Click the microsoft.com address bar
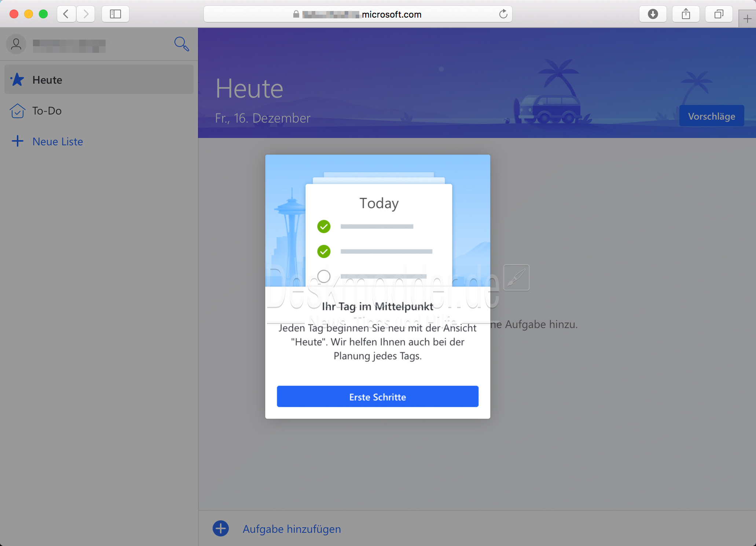Image resolution: width=756 pixels, height=546 pixels. [x=358, y=14]
